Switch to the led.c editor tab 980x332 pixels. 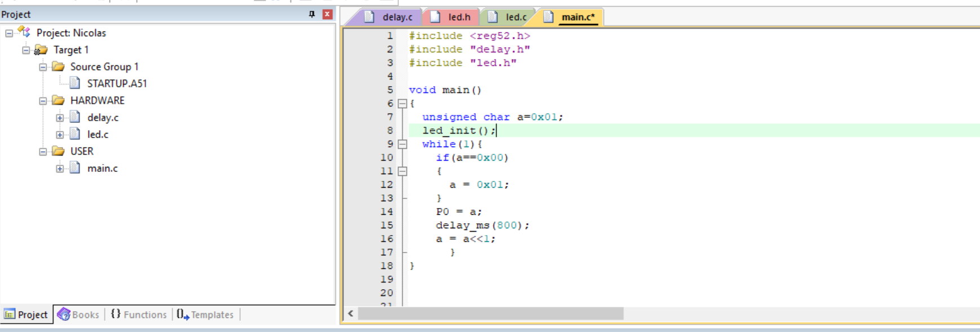508,17
